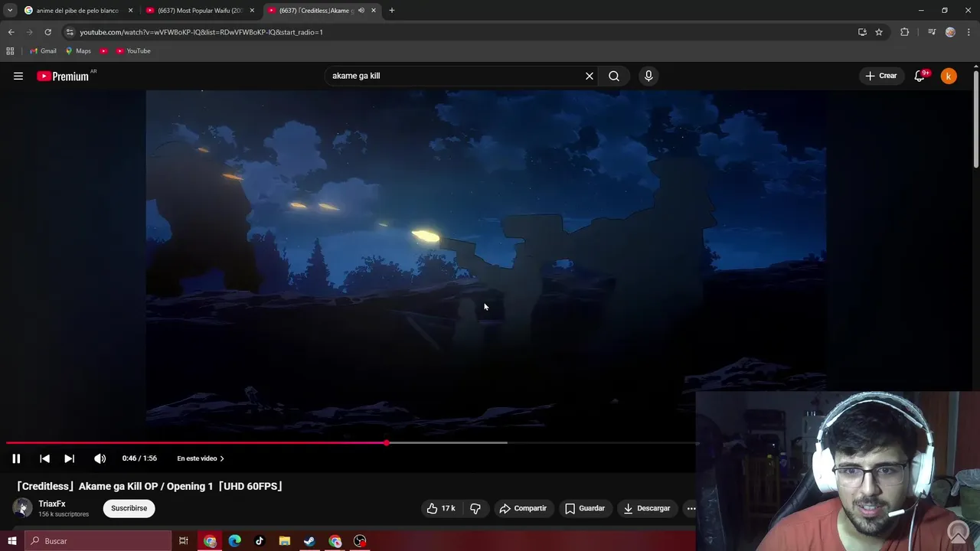The image size is (980, 551).
Task: Subscribe to TriaxFx with Suscribirse
Action: [129, 508]
